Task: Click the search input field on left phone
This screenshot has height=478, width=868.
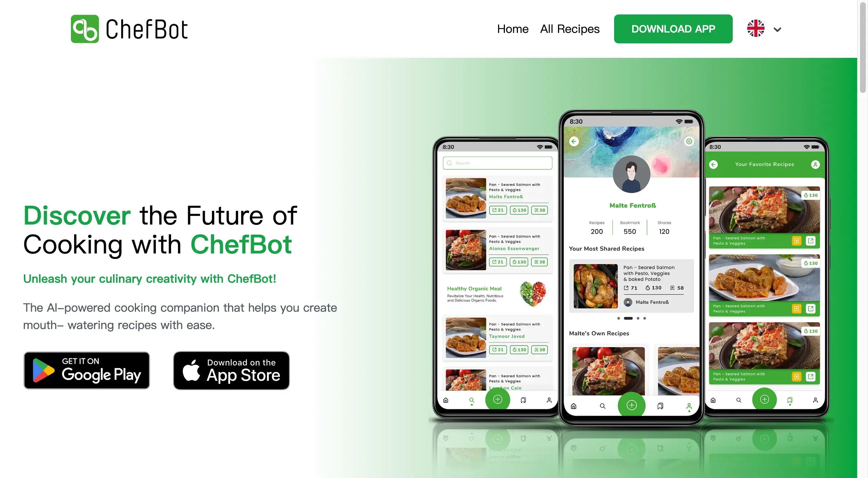Action: tap(497, 164)
